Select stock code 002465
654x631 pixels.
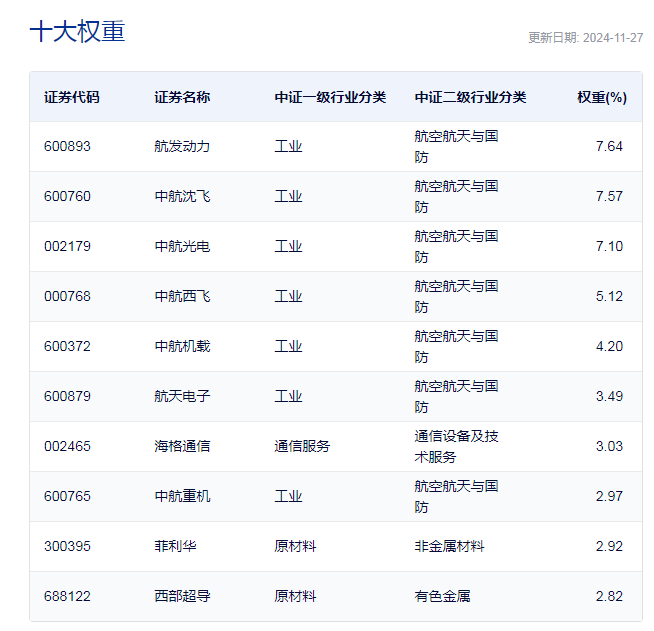click(67, 446)
